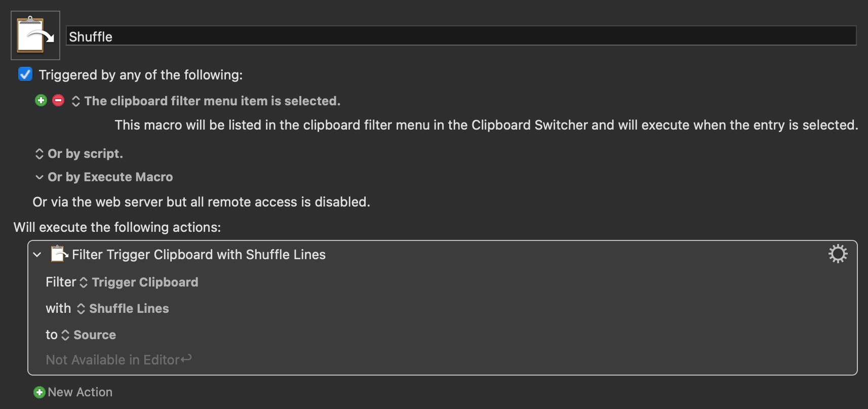Collapse the Or by Execute Macro section

40,177
